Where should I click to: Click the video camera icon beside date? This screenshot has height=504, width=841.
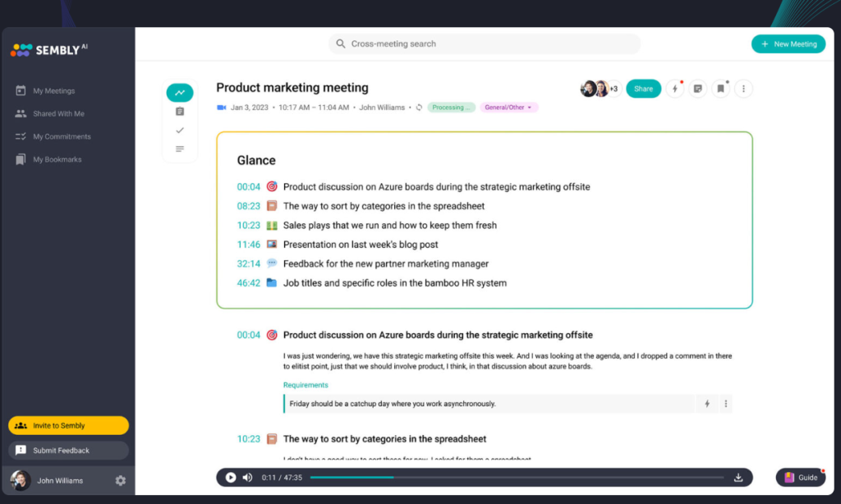click(x=222, y=108)
